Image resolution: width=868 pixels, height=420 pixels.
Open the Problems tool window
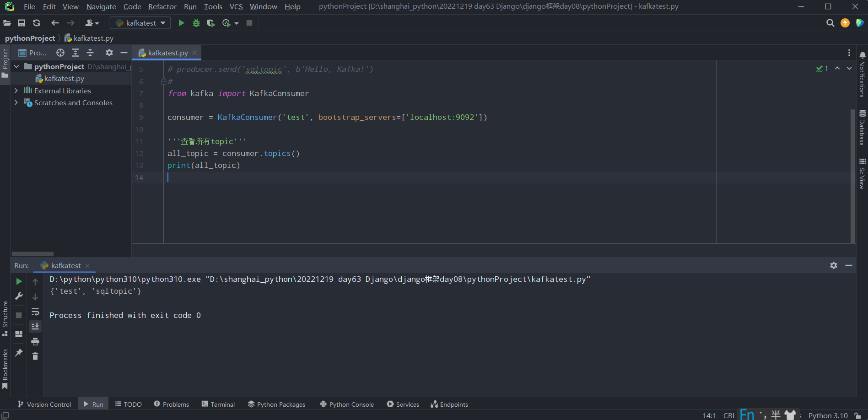click(x=172, y=404)
